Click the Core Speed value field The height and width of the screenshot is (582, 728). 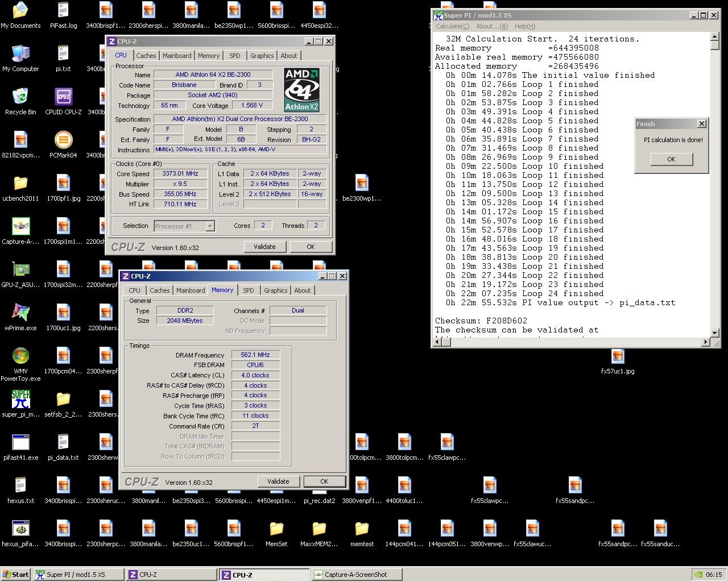point(180,174)
